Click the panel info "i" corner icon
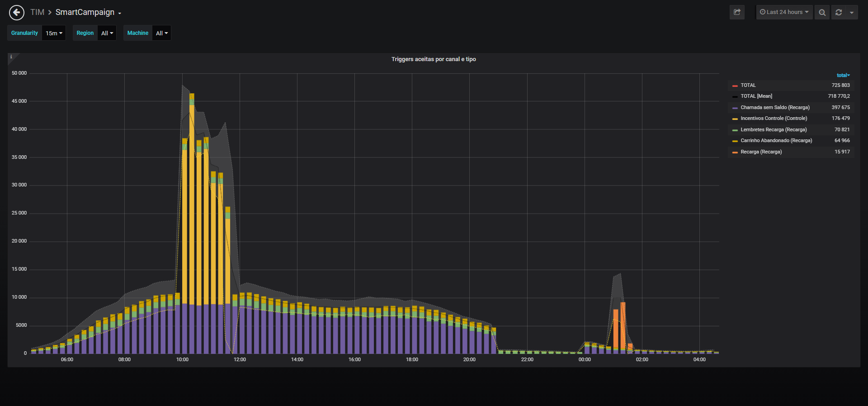 point(11,57)
